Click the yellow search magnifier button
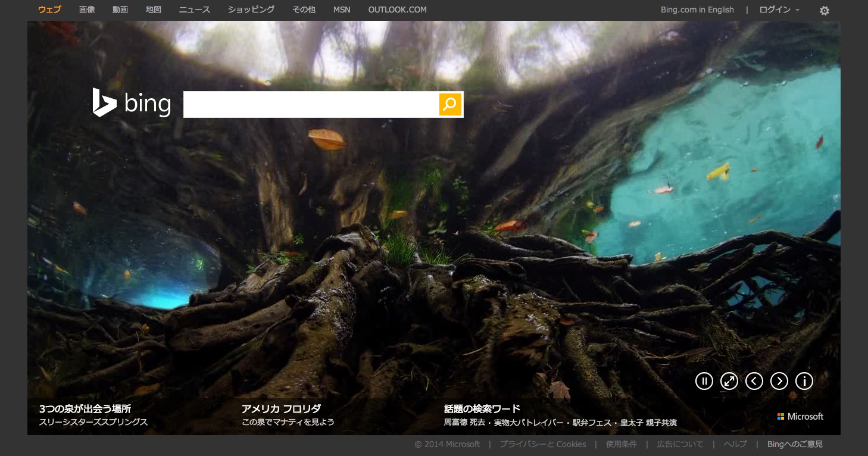The height and width of the screenshot is (456, 868). pos(450,104)
